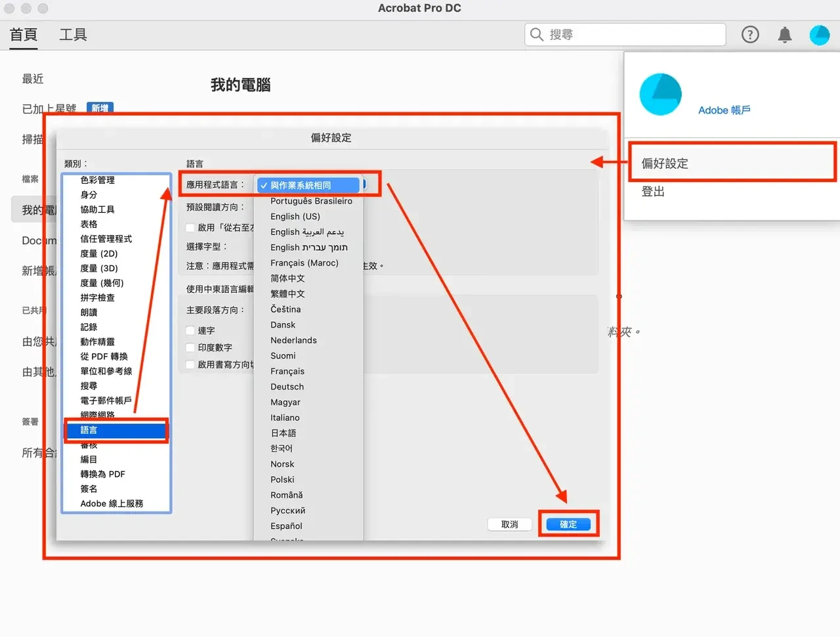
Task: Choose Français (Maroc) from the language list
Action: (304, 263)
